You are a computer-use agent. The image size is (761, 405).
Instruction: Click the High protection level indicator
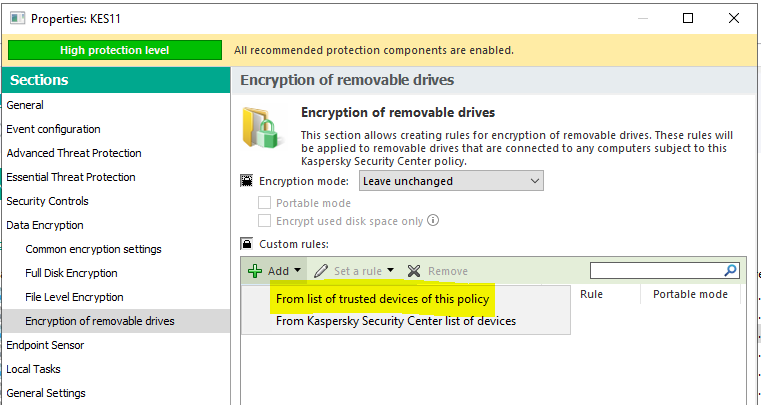click(x=114, y=50)
